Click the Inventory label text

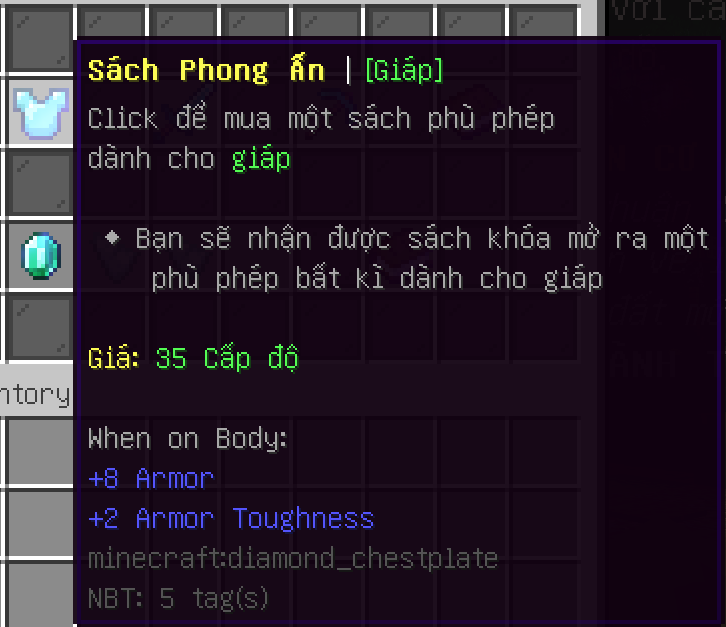(x=35, y=395)
